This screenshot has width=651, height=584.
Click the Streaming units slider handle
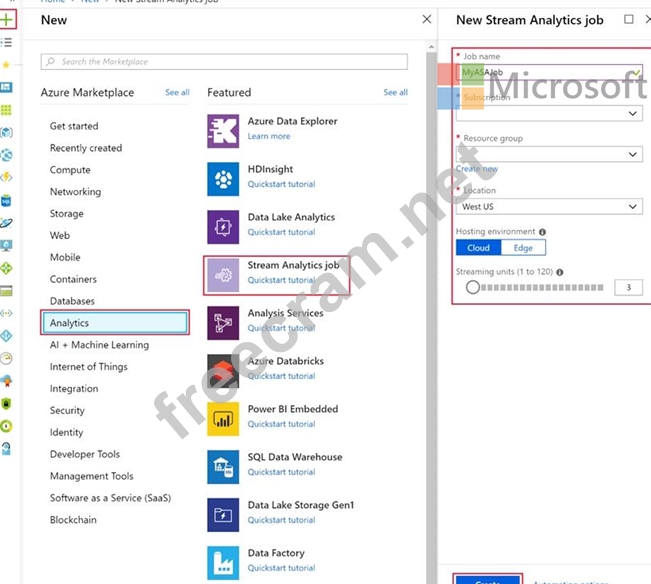472,287
